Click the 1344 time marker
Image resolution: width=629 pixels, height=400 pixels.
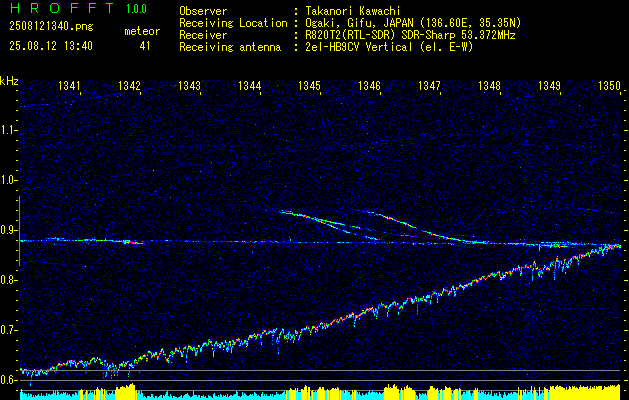250,85
